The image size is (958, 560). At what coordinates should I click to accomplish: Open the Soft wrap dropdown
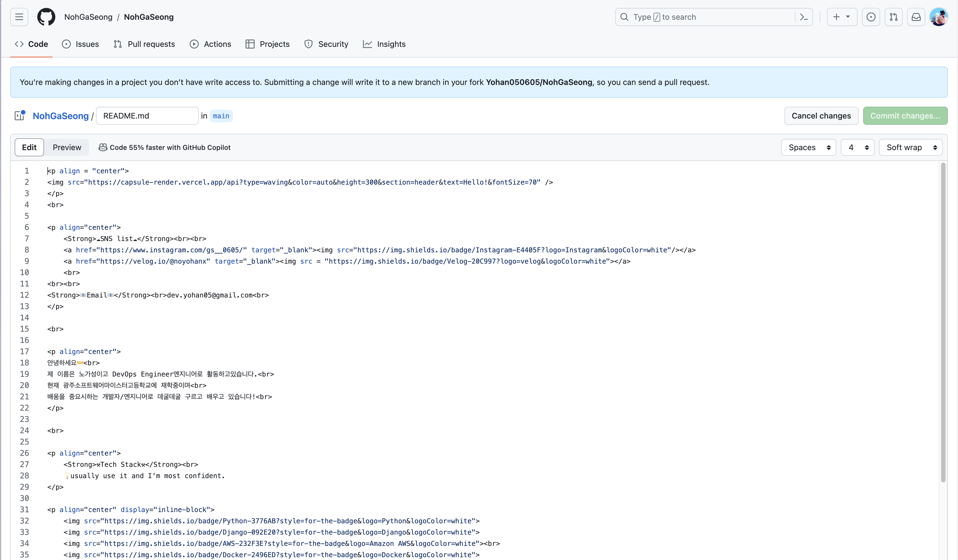point(911,148)
